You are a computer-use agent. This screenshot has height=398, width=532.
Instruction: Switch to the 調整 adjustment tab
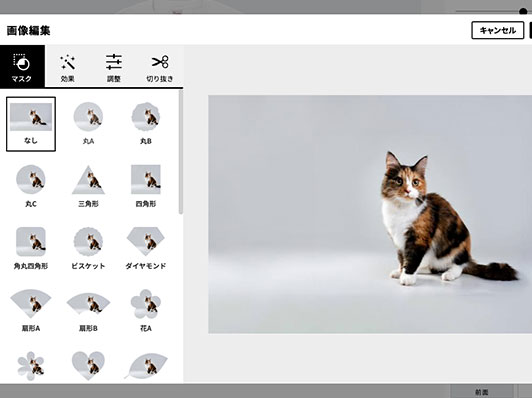(114, 67)
